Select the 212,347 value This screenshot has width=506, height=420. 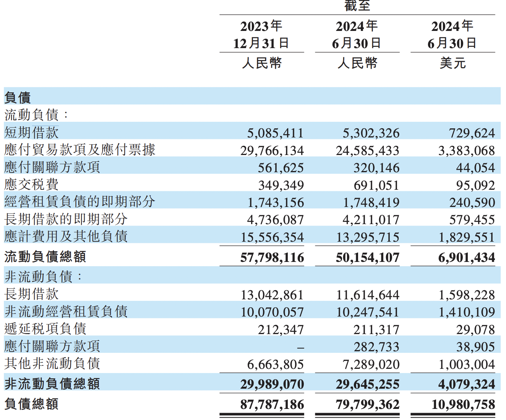click(x=281, y=330)
